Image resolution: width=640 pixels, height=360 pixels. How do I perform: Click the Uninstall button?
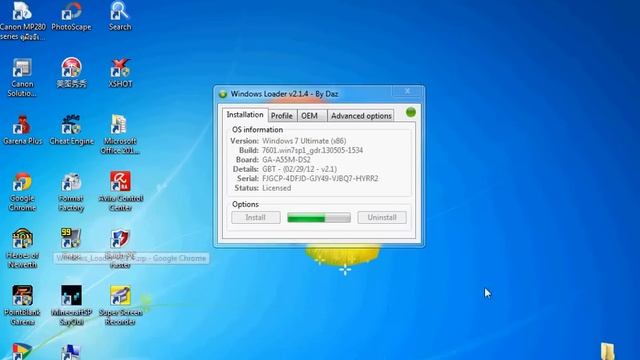click(382, 218)
